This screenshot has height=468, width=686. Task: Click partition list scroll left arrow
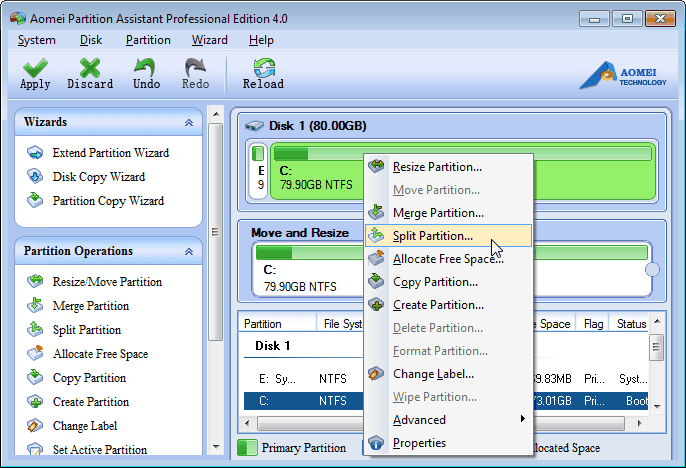248,423
